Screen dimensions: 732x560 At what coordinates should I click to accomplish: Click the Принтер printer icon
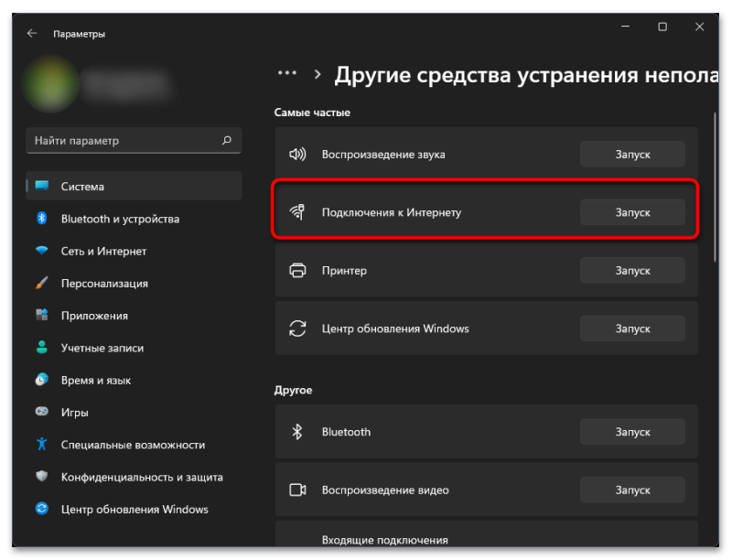click(297, 270)
